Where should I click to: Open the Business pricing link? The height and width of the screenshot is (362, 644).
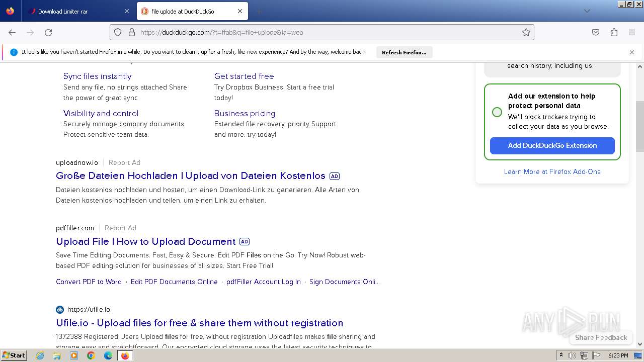(245, 113)
